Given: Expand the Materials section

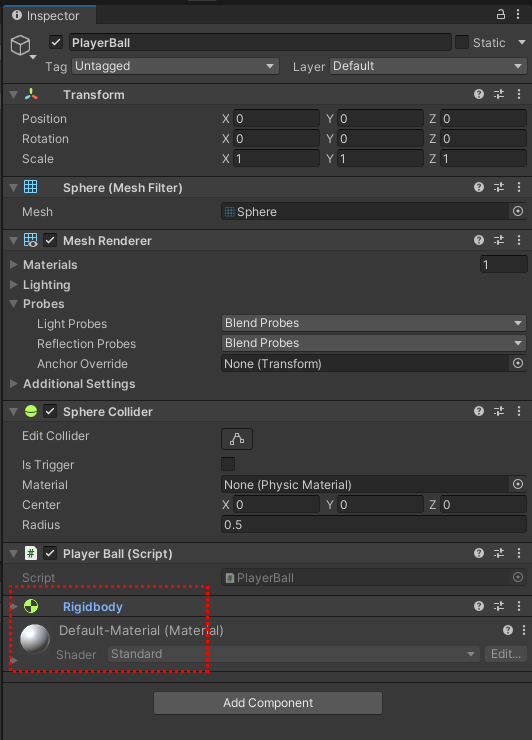Looking at the screenshot, I should (14, 265).
